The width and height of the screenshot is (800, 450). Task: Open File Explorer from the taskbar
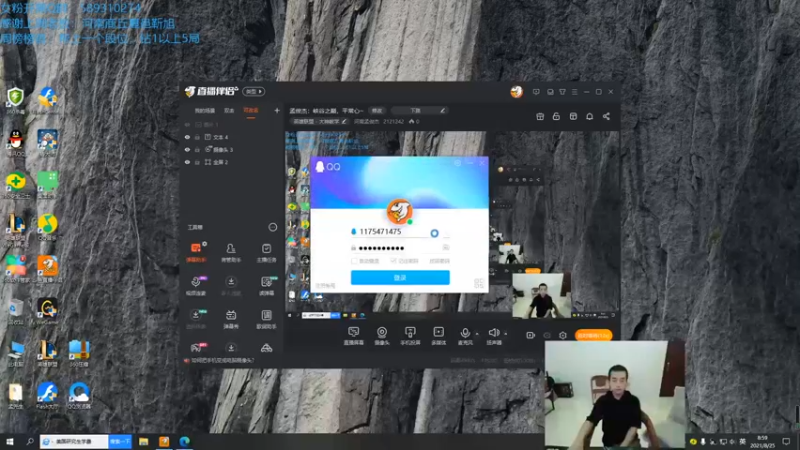tap(143, 441)
